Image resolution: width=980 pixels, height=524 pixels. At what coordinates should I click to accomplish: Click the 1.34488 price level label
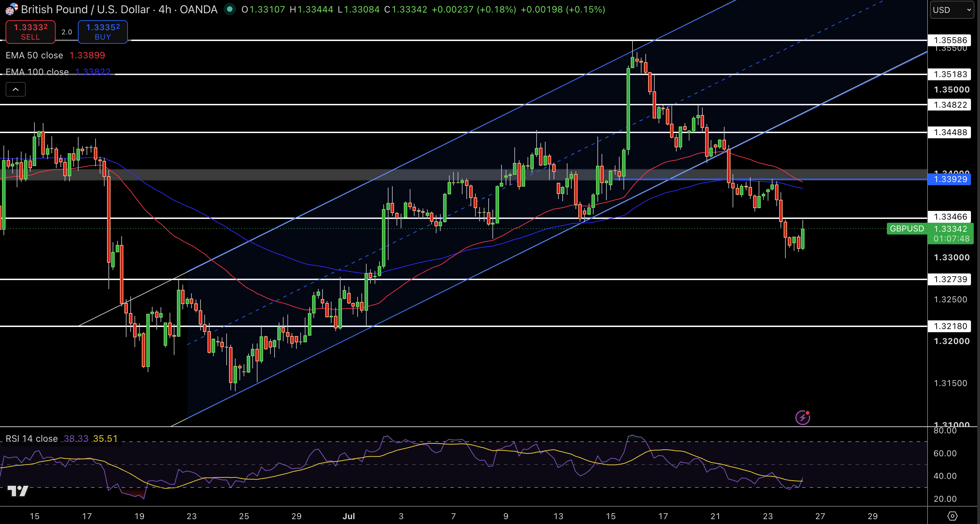(950, 132)
